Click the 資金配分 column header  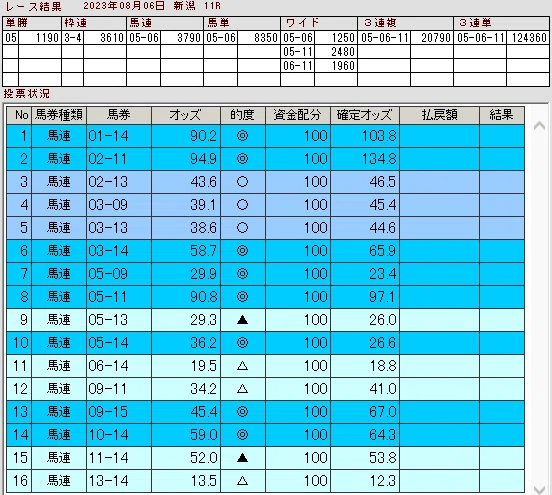pos(298,115)
